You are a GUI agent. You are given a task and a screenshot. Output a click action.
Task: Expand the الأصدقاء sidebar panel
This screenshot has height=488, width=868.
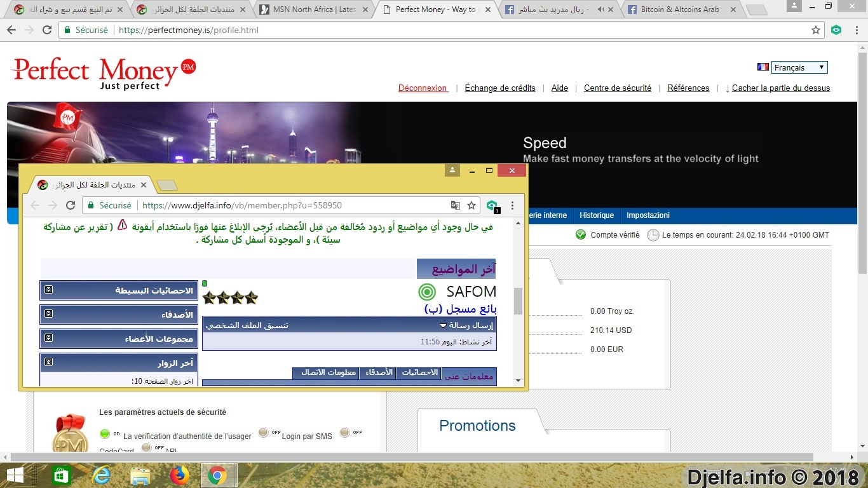48,314
